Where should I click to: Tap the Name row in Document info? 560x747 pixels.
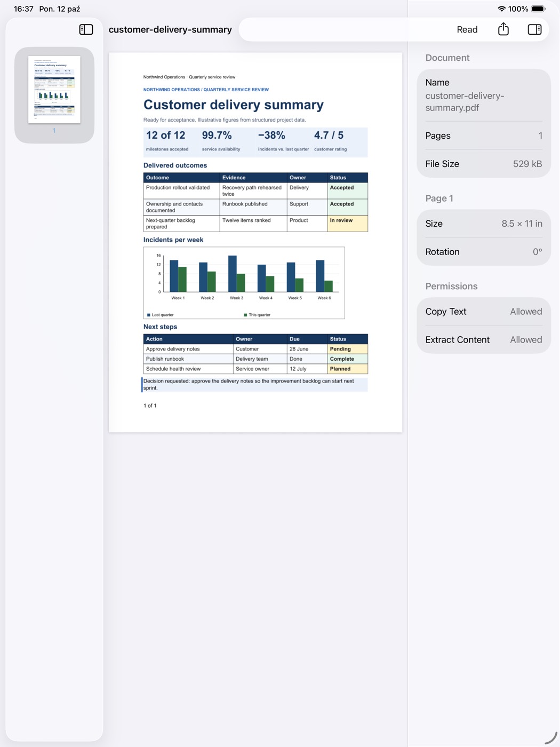pyautogui.click(x=484, y=95)
